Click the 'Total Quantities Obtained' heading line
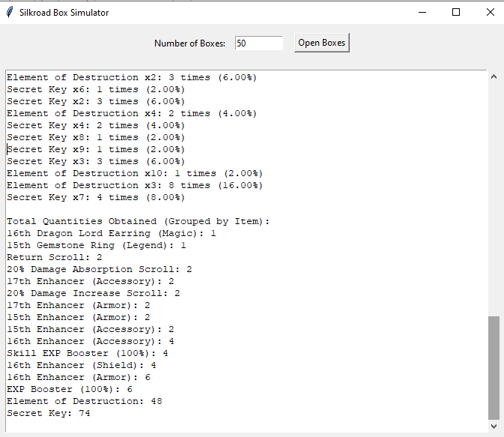This screenshot has width=504, height=437. tap(138, 221)
